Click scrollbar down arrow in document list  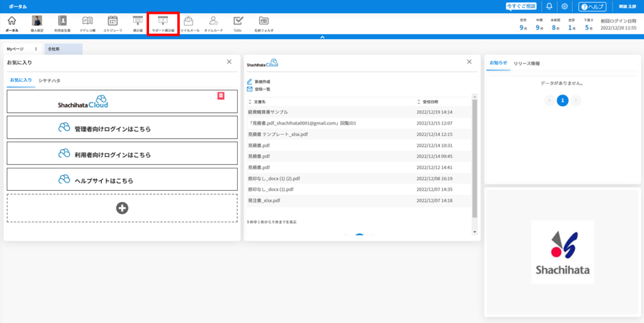point(475,232)
